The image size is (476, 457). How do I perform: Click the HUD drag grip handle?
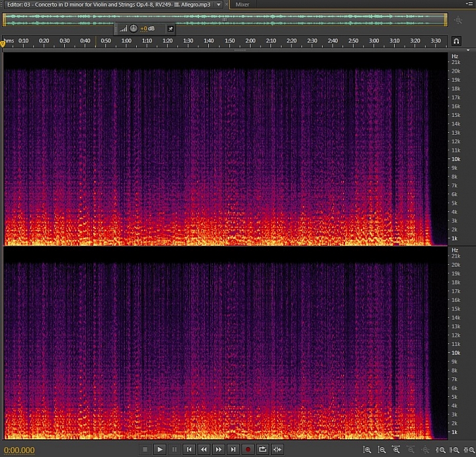(116, 28)
